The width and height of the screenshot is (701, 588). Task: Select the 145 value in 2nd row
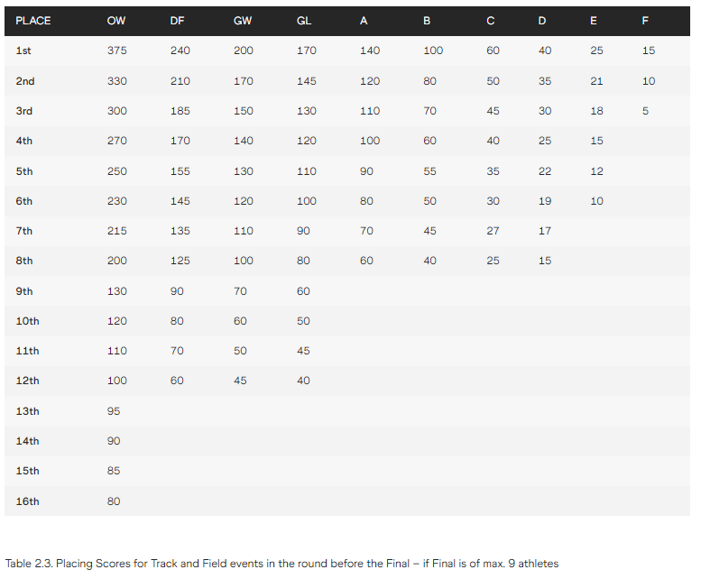[x=307, y=81]
